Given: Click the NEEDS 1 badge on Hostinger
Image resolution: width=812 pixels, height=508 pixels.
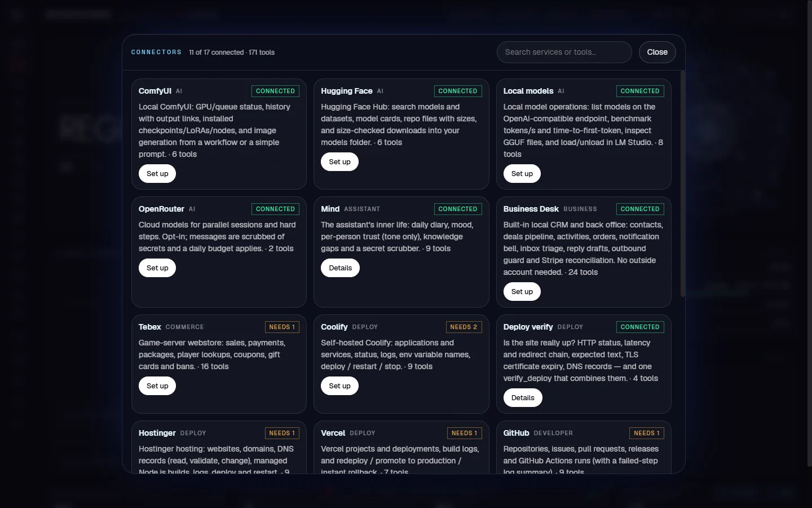Looking at the screenshot, I should [x=282, y=433].
